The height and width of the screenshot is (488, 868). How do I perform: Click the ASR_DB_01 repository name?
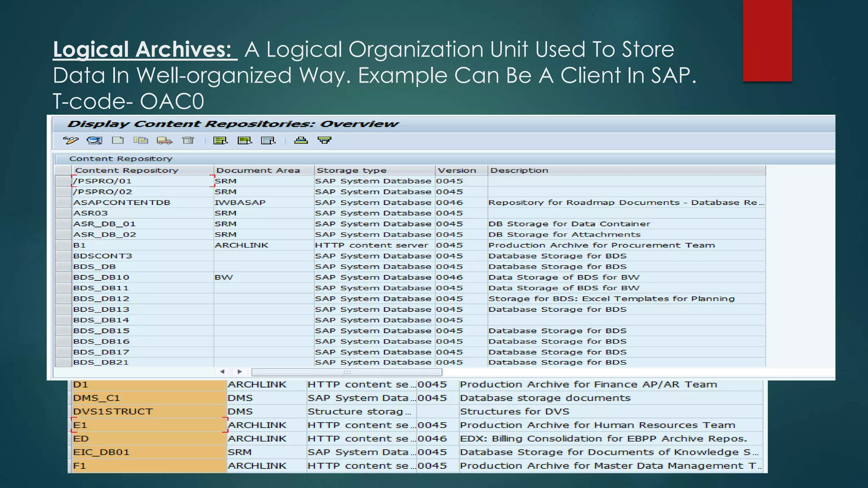(x=105, y=224)
